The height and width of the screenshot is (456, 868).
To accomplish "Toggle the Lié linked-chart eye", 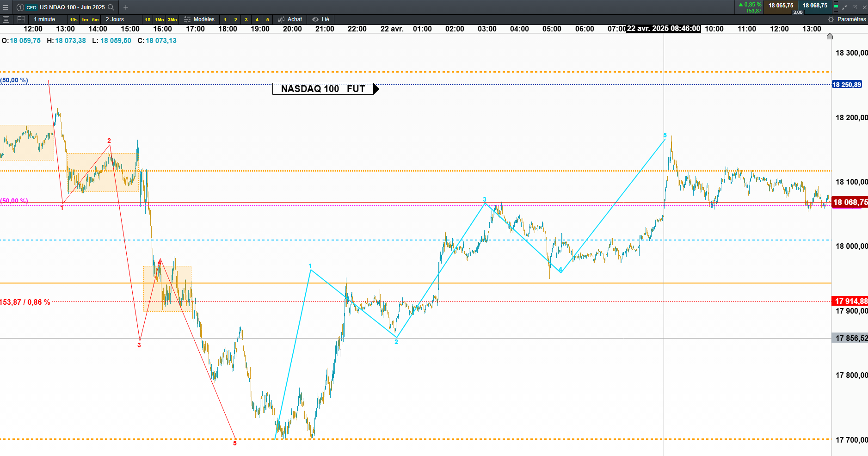I will pyautogui.click(x=315, y=19).
